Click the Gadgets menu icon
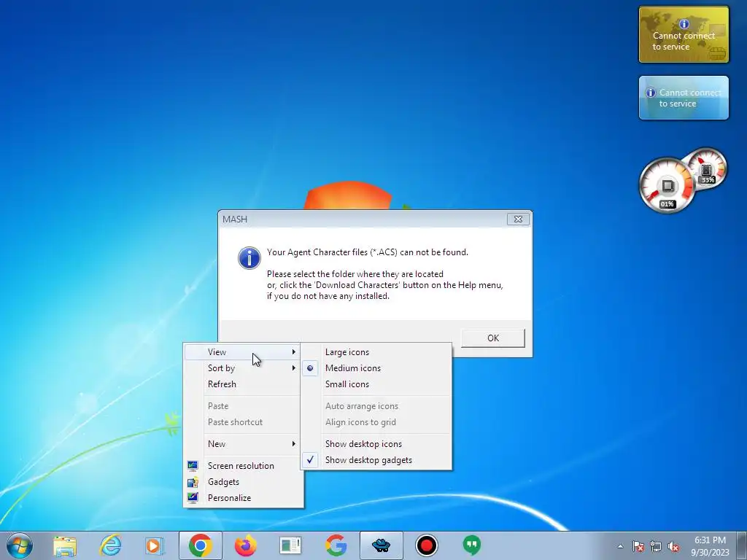 [193, 482]
